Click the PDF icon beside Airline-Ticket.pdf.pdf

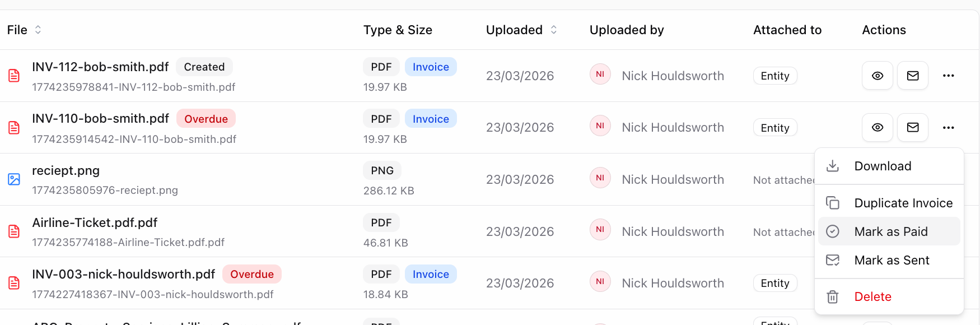point(14,231)
